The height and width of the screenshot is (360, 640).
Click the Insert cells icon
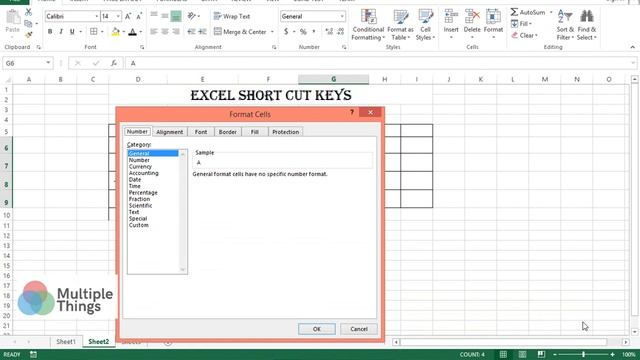pos(451,16)
